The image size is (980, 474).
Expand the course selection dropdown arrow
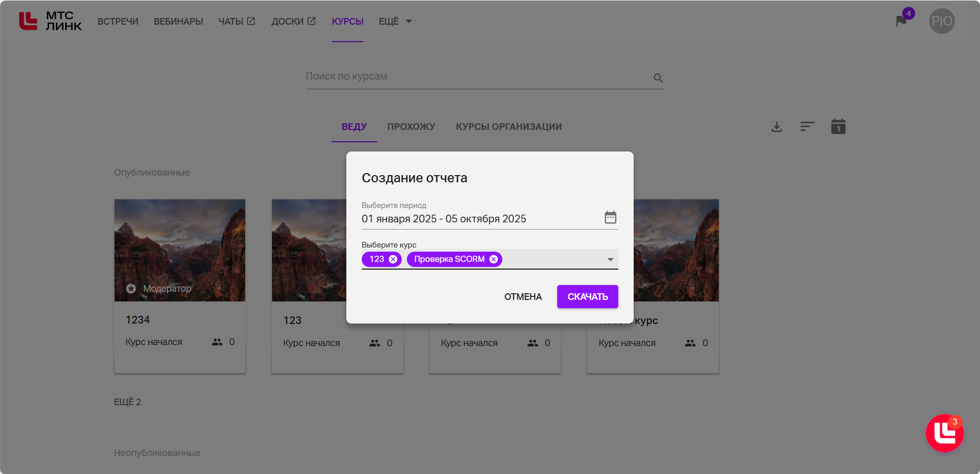click(x=610, y=259)
